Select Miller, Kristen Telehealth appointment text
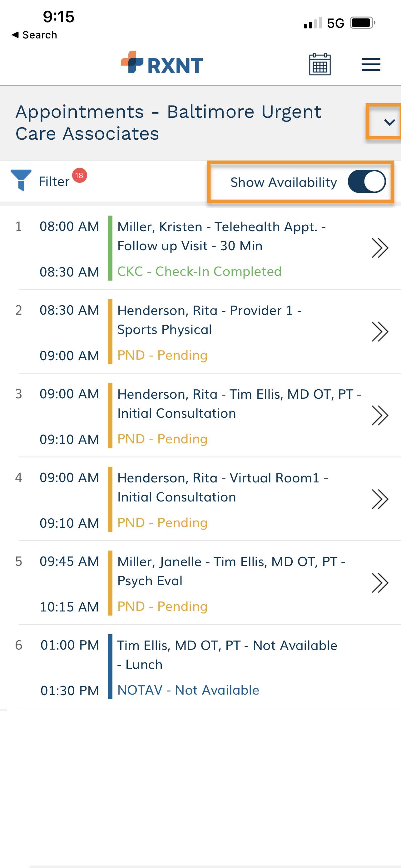 [x=221, y=236]
